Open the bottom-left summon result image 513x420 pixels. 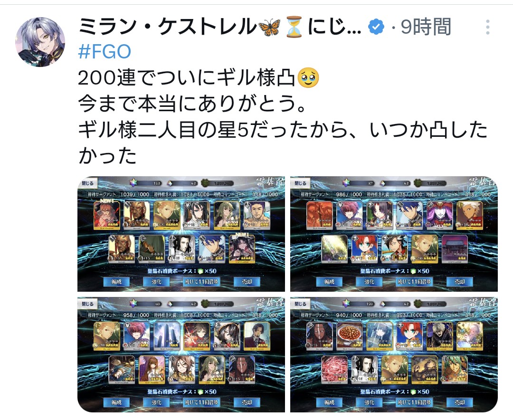point(181,354)
